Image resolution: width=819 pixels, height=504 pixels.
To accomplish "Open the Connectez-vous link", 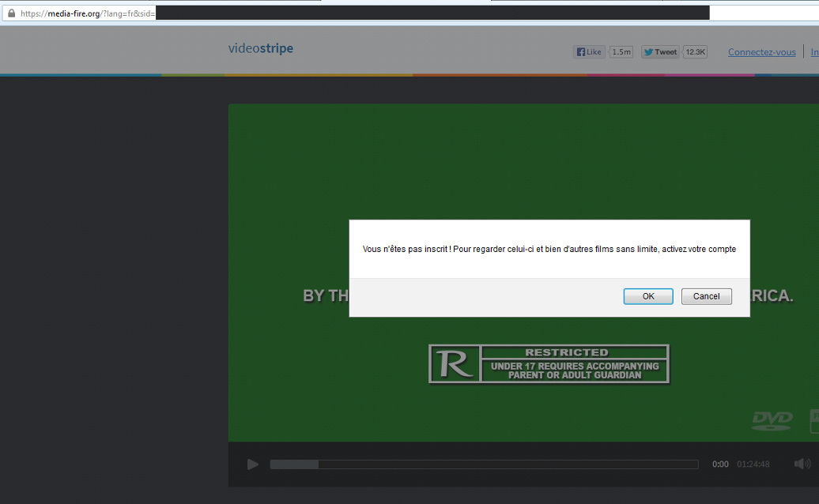I will click(x=761, y=52).
